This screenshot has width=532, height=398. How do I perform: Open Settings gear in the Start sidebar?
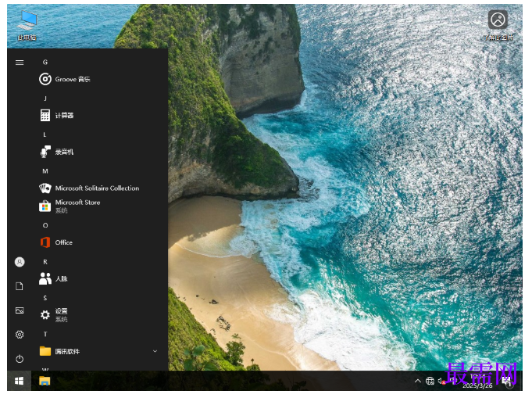click(20, 335)
